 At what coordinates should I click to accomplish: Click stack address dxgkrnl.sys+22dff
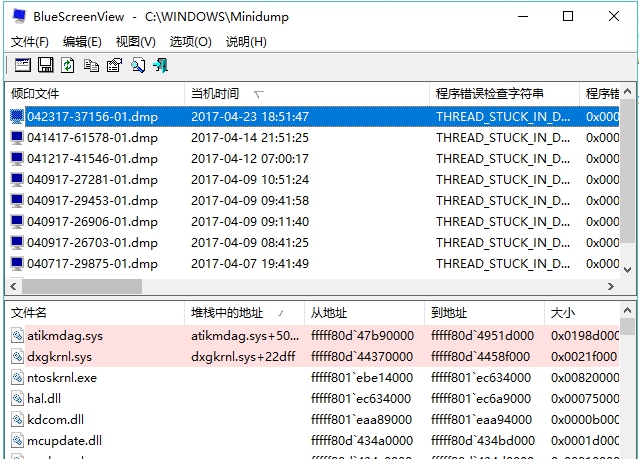pyautogui.click(x=243, y=357)
